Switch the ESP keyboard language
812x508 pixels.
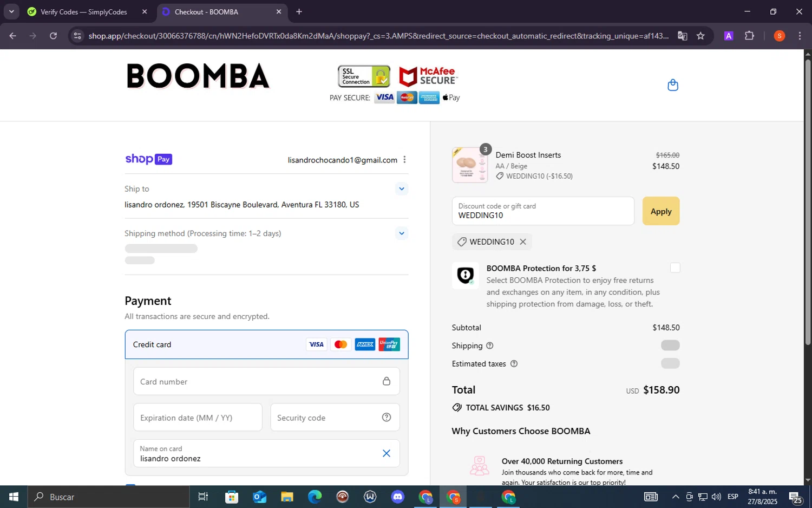click(x=733, y=497)
